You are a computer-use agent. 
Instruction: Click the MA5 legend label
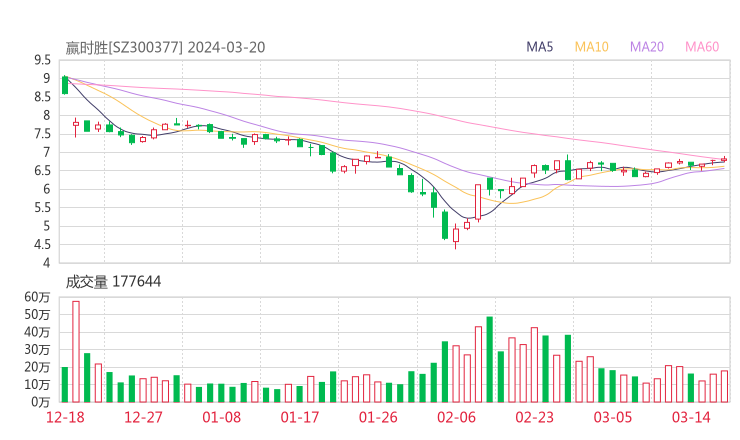coord(539,47)
